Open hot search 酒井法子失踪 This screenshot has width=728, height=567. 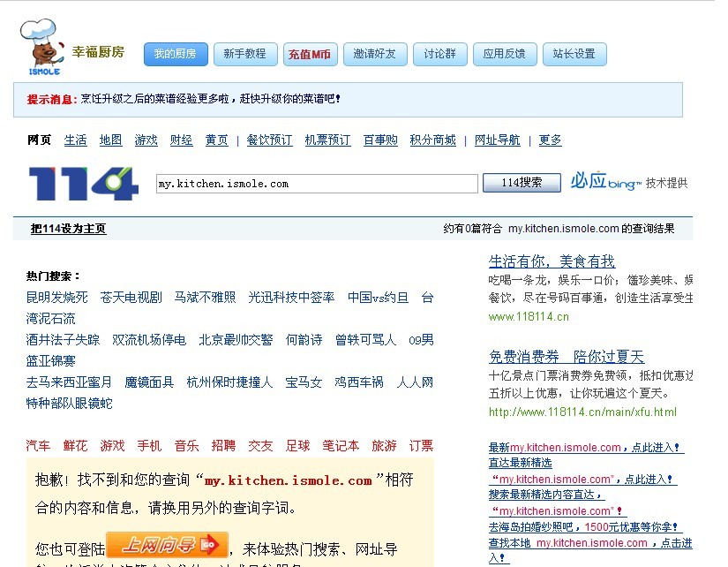point(63,340)
